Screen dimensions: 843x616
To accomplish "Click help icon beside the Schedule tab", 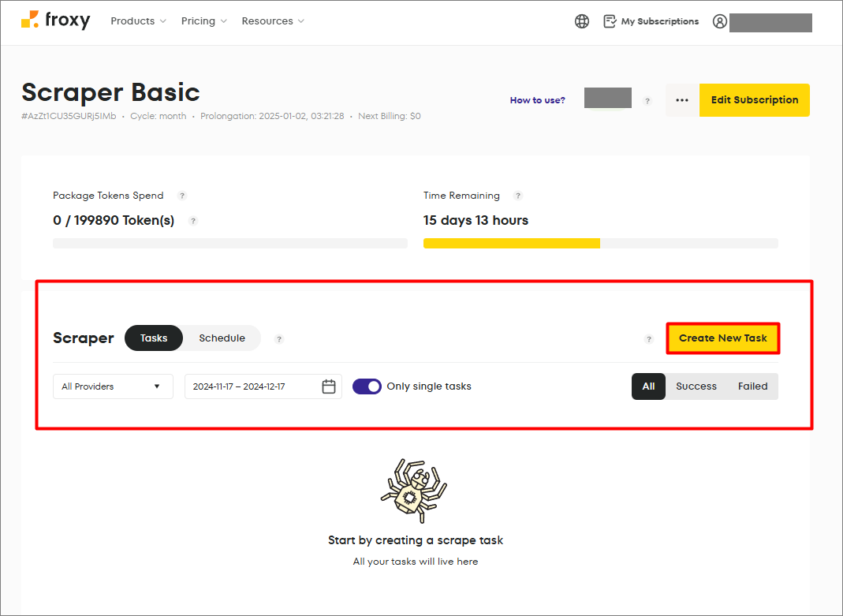I will [x=278, y=338].
